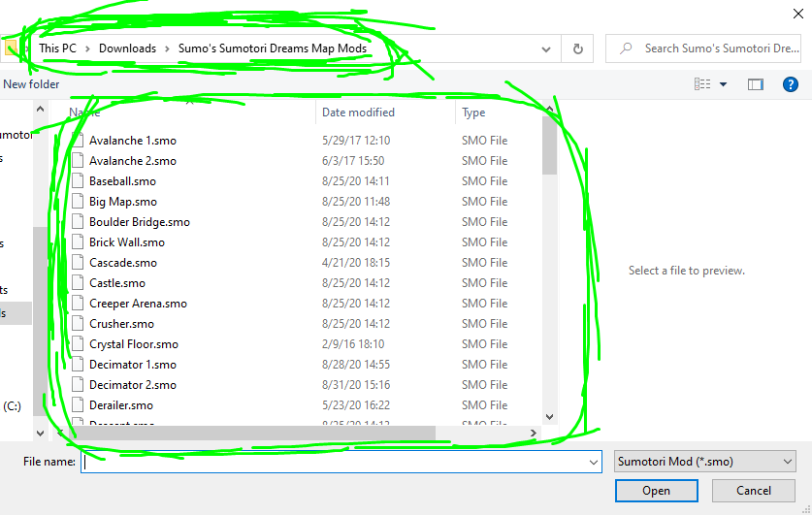The height and width of the screenshot is (515, 812).
Task: Click the search magnifier icon
Action: (x=627, y=48)
